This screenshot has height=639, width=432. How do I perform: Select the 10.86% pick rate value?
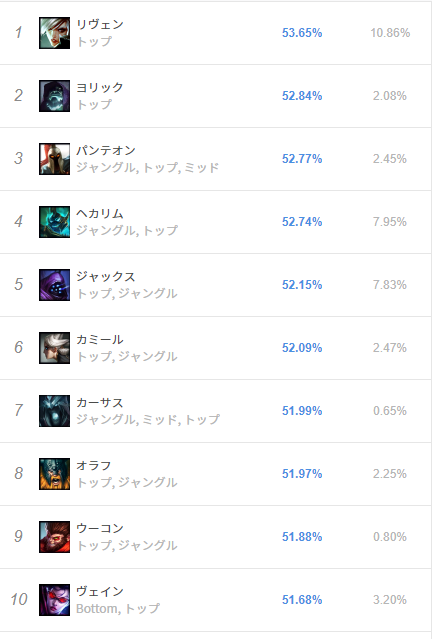[390, 33]
